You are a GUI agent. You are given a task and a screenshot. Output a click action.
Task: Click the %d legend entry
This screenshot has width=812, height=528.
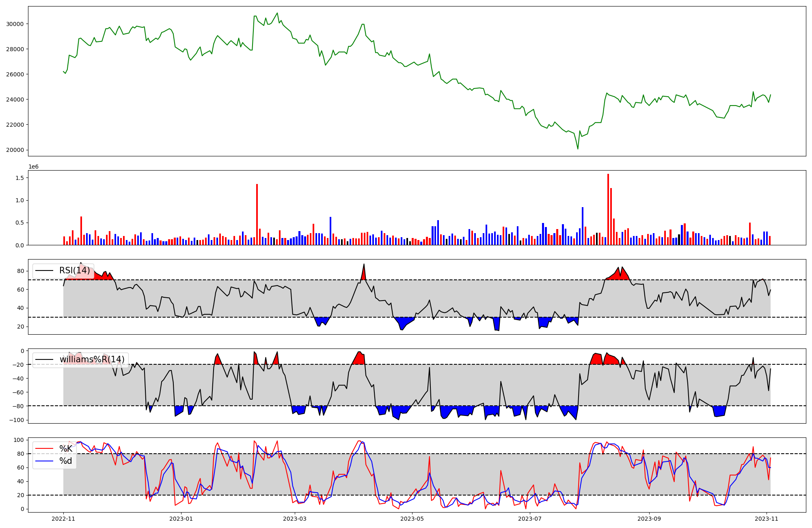65,461
